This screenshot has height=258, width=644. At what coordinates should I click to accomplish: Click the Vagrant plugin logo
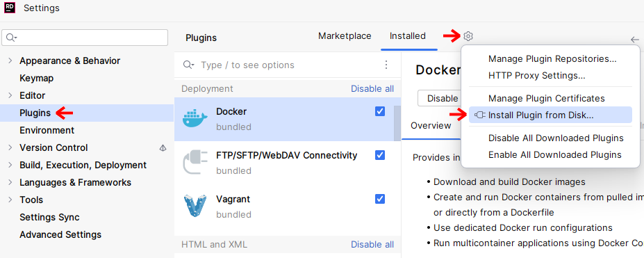pyautogui.click(x=195, y=207)
